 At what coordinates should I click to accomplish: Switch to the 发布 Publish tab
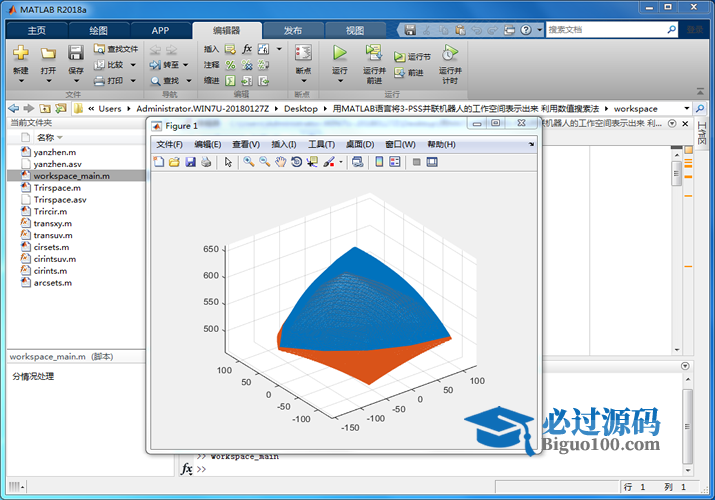click(293, 31)
